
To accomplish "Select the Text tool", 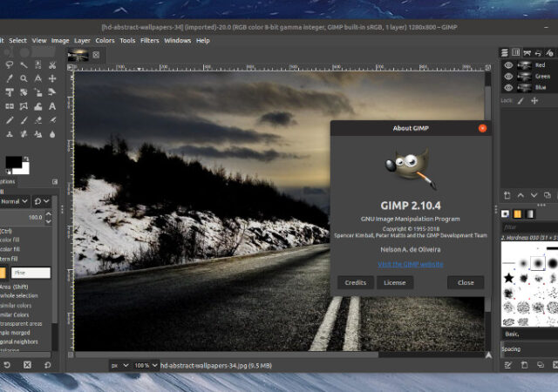I will click(52, 106).
